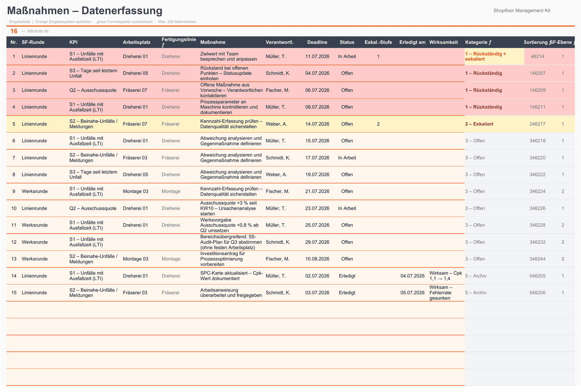This screenshot has height=392, width=581.
Task: Select 'In Arbeit' status in row 7
Action: click(347, 158)
